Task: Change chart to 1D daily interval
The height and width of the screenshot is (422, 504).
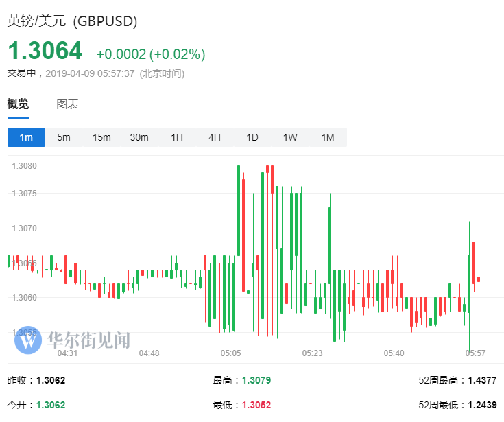Action: coord(252,137)
